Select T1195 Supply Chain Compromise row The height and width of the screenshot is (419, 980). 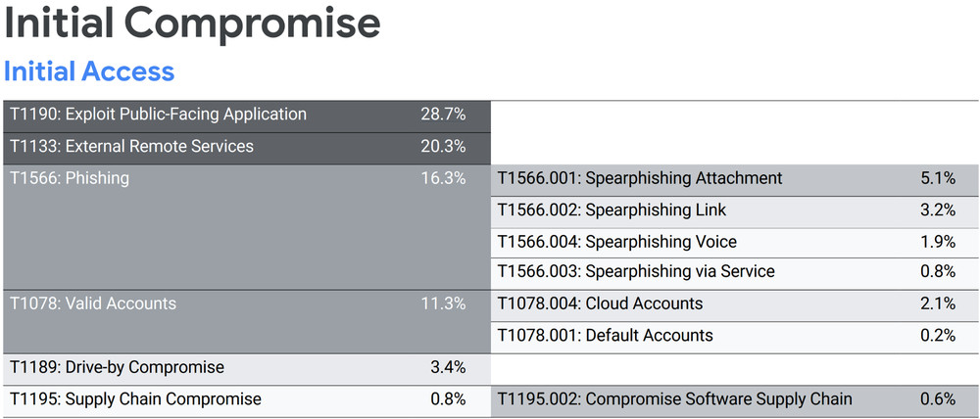point(135,399)
